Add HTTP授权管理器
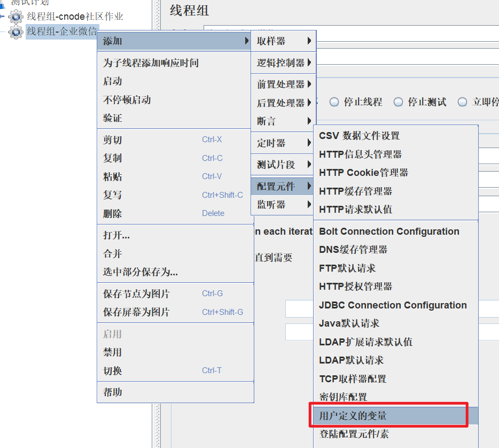The width and height of the screenshot is (499, 448). tap(396, 287)
